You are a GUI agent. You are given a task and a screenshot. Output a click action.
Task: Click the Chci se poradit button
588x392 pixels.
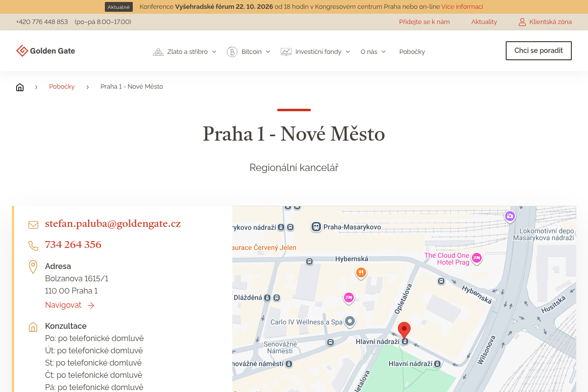click(539, 50)
